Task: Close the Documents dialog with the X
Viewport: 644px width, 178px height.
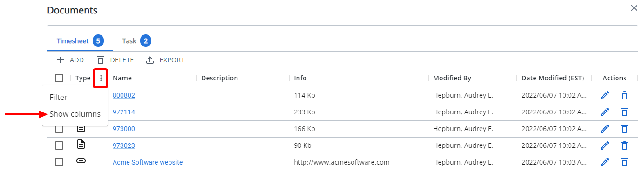Action: tap(634, 8)
